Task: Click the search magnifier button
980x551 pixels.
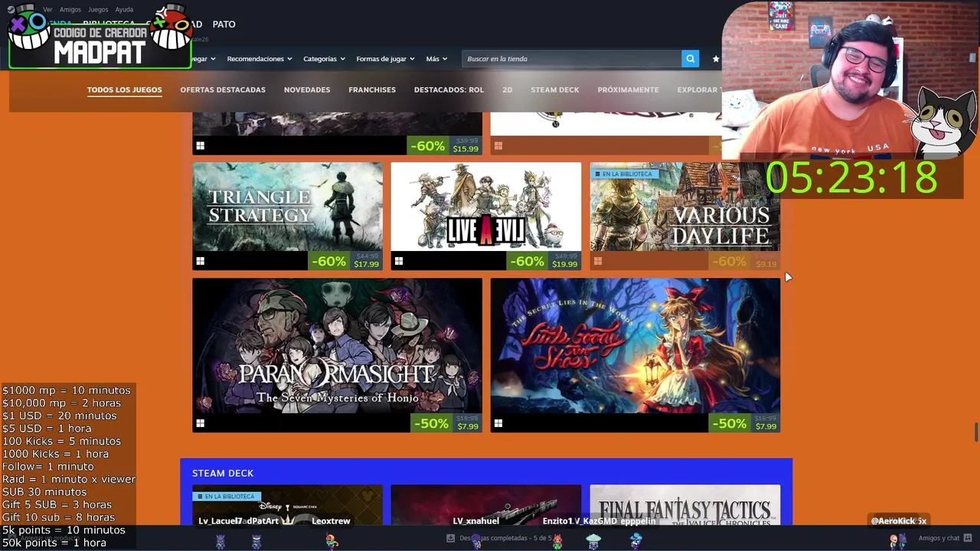Action: pyautogui.click(x=690, y=59)
